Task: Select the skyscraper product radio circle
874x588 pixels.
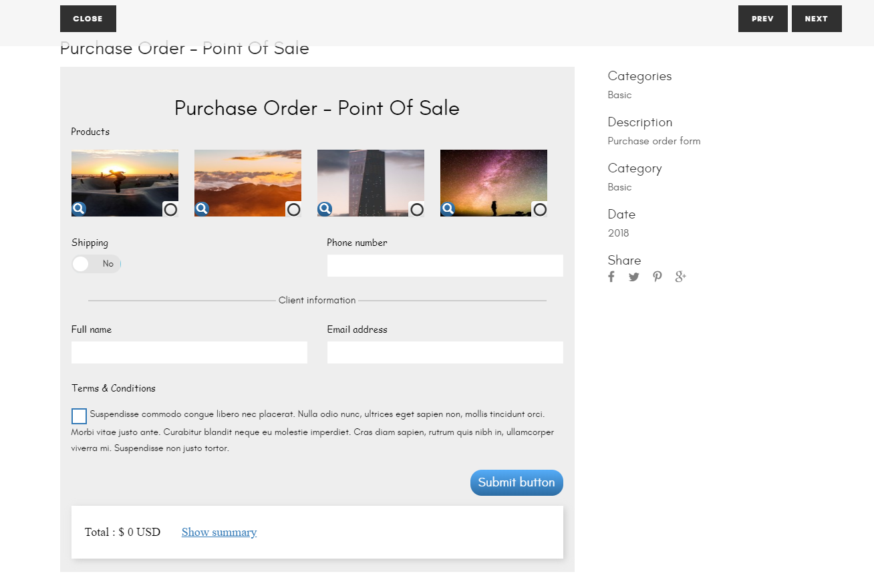Action: click(417, 209)
